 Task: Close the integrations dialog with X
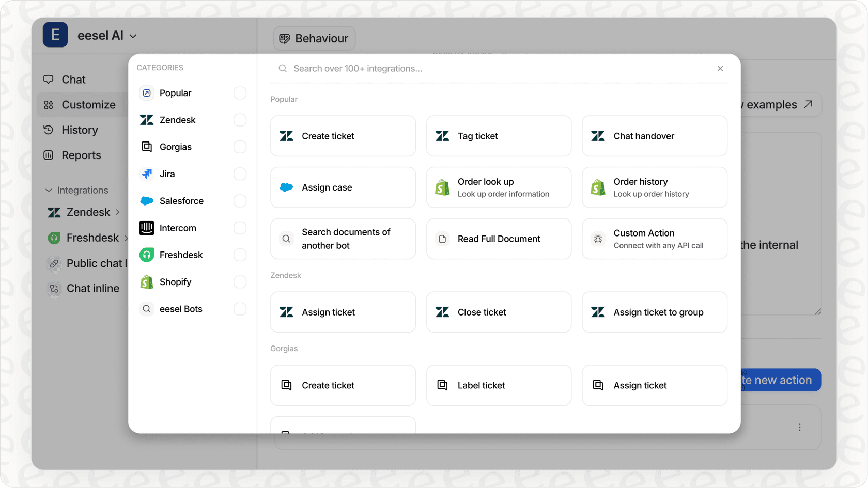click(720, 69)
